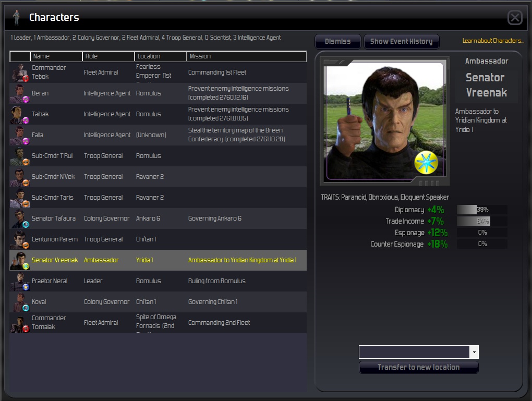532x401 pixels.
Task: Click the Espionage 0% progress bar
Action: (x=482, y=233)
